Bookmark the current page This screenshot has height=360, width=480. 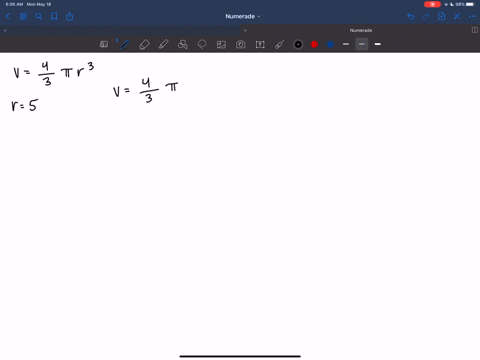pyautogui.click(x=54, y=16)
